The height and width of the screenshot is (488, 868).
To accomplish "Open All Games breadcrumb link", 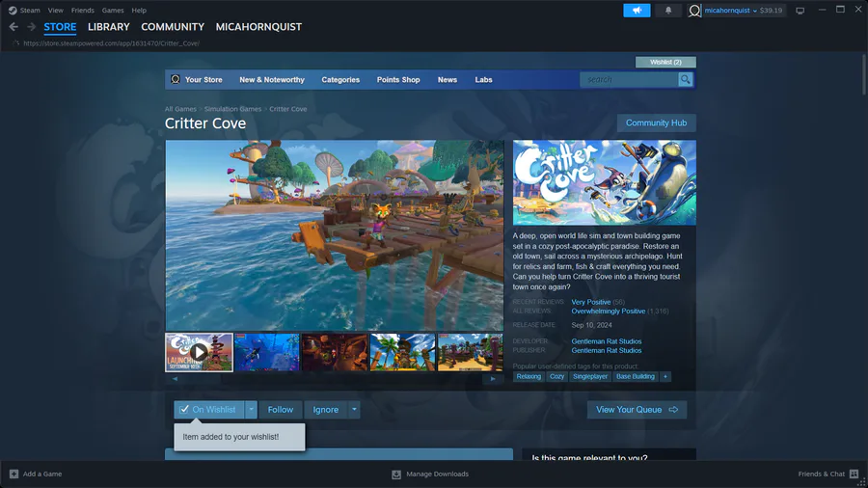I will (x=180, y=109).
